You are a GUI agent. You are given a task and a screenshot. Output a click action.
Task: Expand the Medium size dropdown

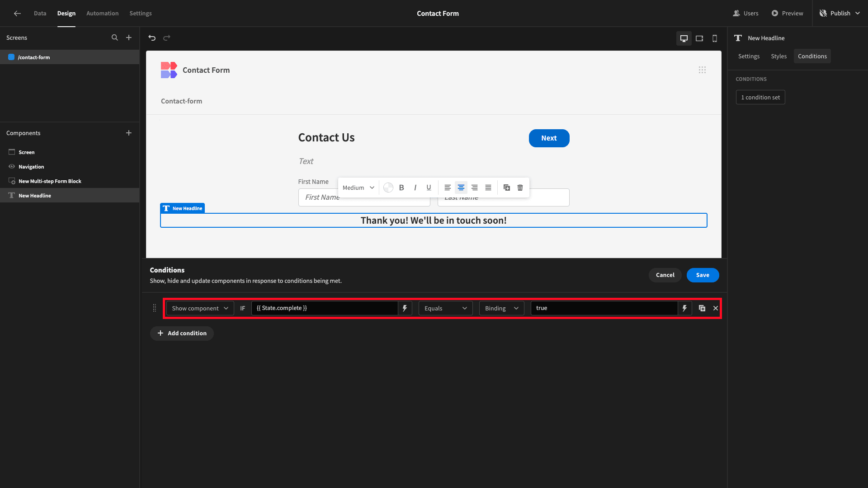pyautogui.click(x=358, y=188)
